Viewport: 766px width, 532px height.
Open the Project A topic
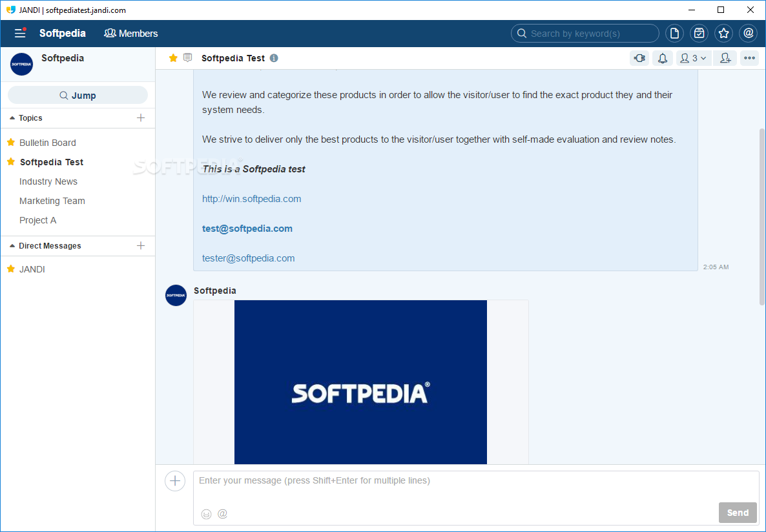point(37,220)
